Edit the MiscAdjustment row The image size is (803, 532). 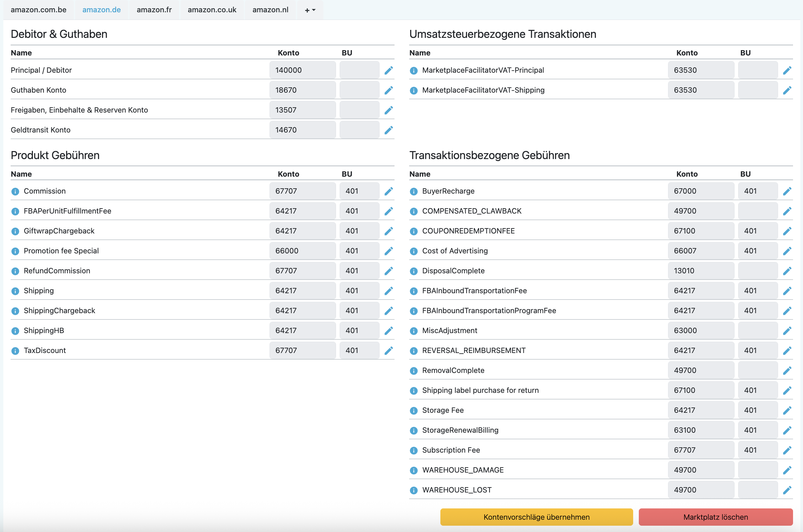point(787,331)
